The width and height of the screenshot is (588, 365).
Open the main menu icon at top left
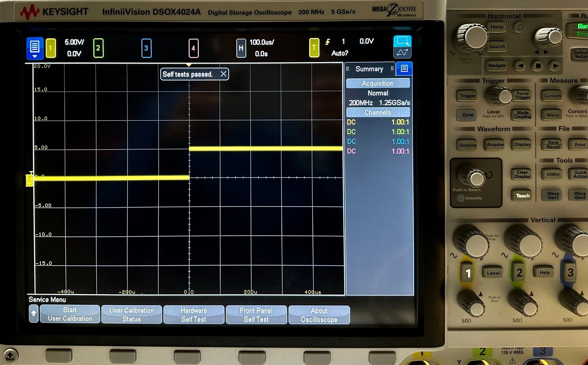click(35, 48)
